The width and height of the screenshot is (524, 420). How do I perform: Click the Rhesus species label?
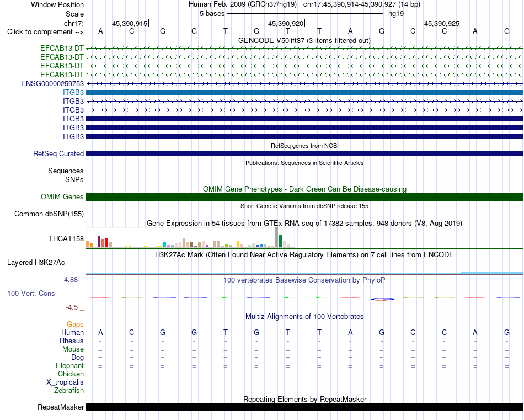coord(72,341)
